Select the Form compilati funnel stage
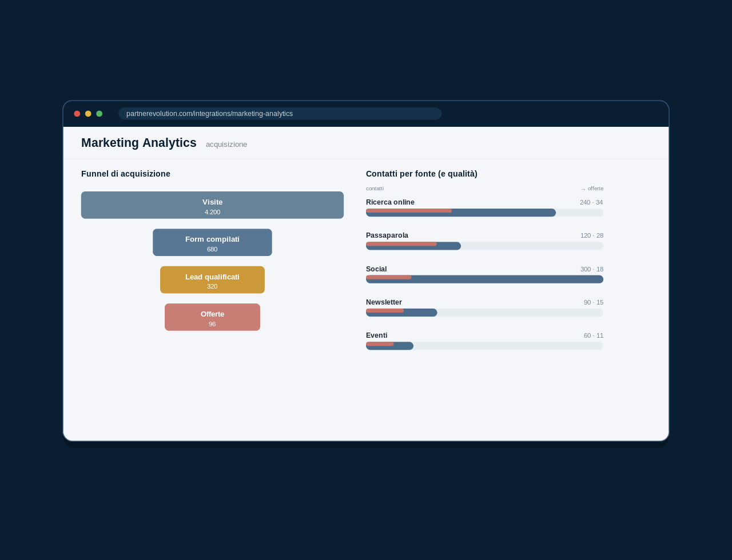The height and width of the screenshot is (560, 732). [x=212, y=242]
